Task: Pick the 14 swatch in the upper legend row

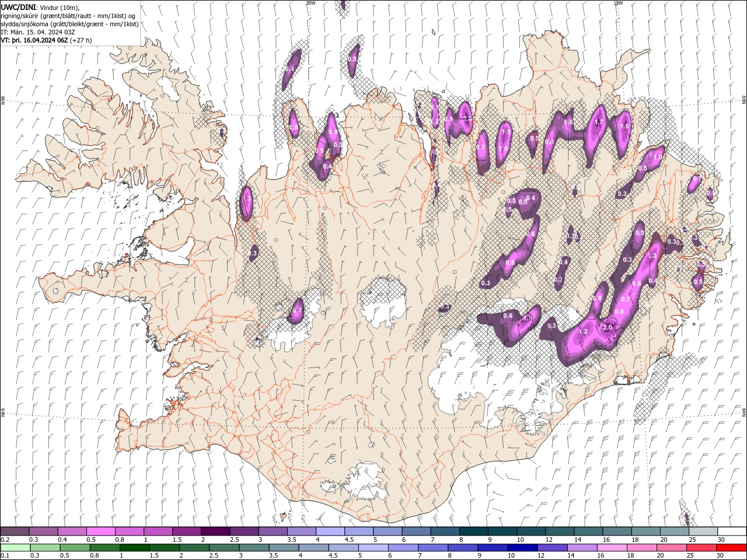Action: (x=588, y=531)
